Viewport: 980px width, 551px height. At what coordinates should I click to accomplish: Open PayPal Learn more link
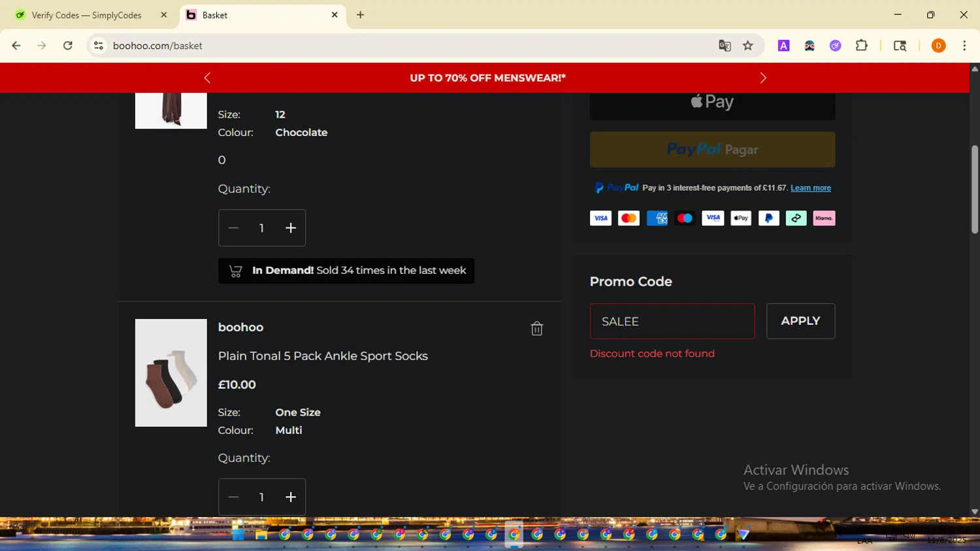[x=810, y=188]
